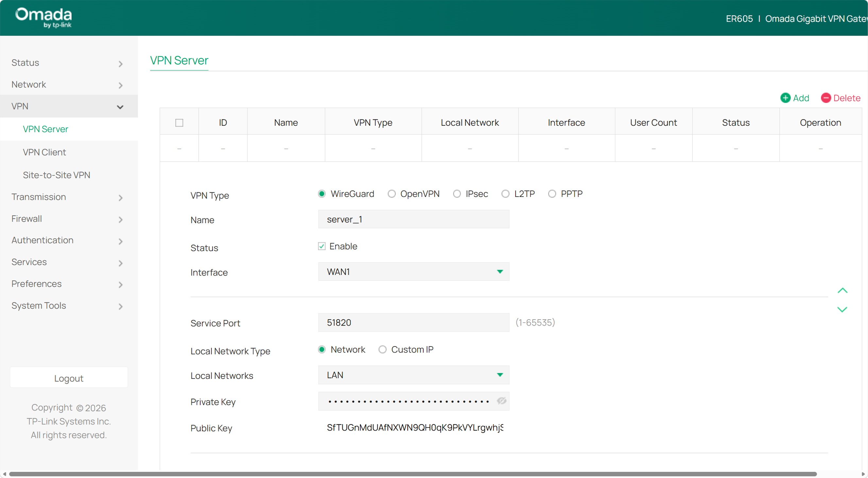This screenshot has height=478, width=868.
Task: Open the Local Networks LAN dropdown
Action: (x=414, y=375)
